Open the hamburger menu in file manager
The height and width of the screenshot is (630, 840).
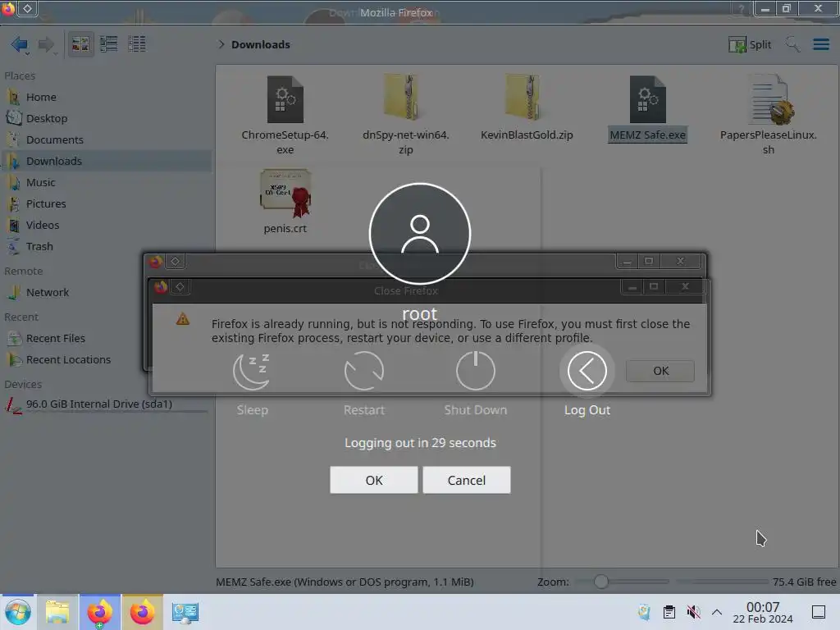point(820,44)
